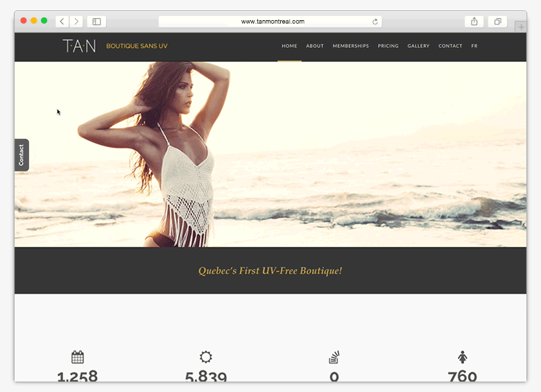The width and height of the screenshot is (541, 392).
Task: Go forward using Safari's forward arrow
Action: 76,22
